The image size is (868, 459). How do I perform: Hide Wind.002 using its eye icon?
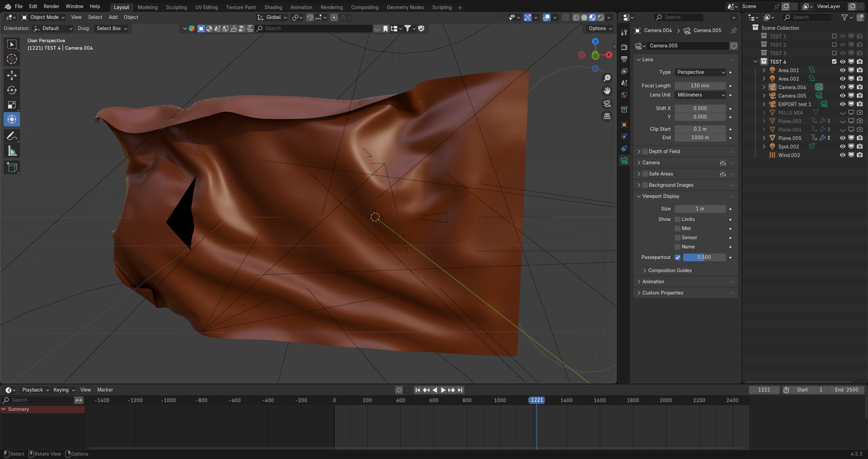[x=842, y=155]
